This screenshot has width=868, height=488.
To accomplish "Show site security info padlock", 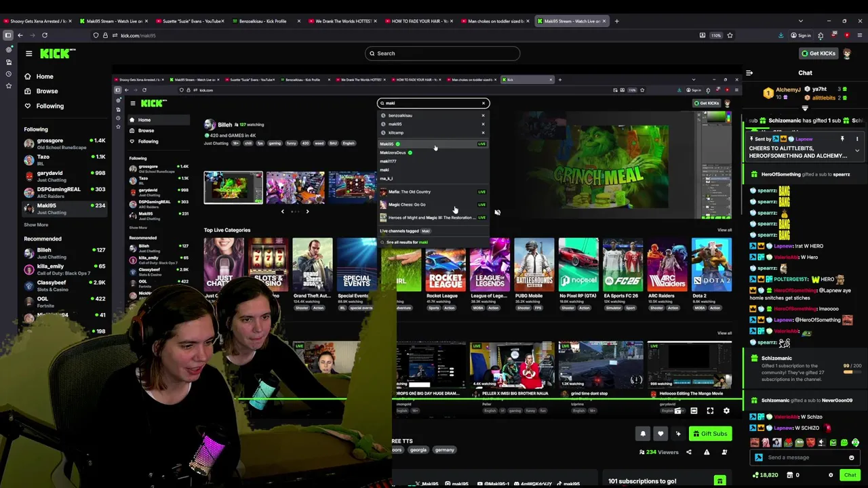I will tap(105, 35).
